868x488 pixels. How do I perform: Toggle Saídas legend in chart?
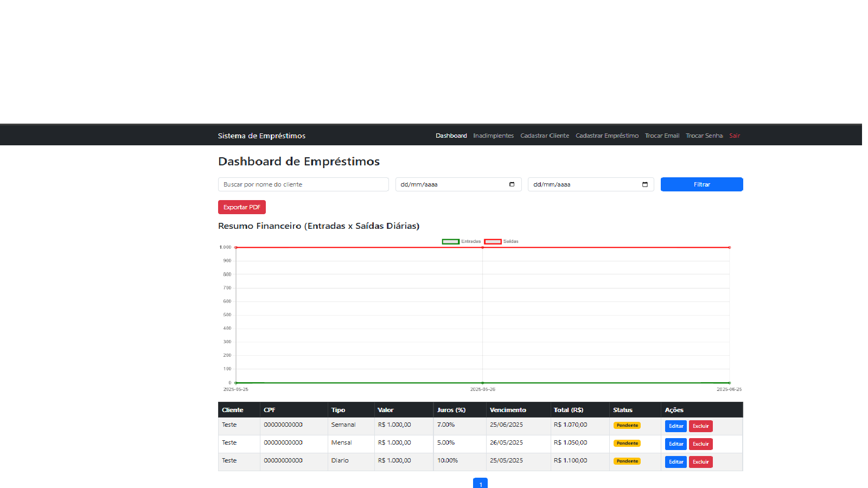(501, 241)
